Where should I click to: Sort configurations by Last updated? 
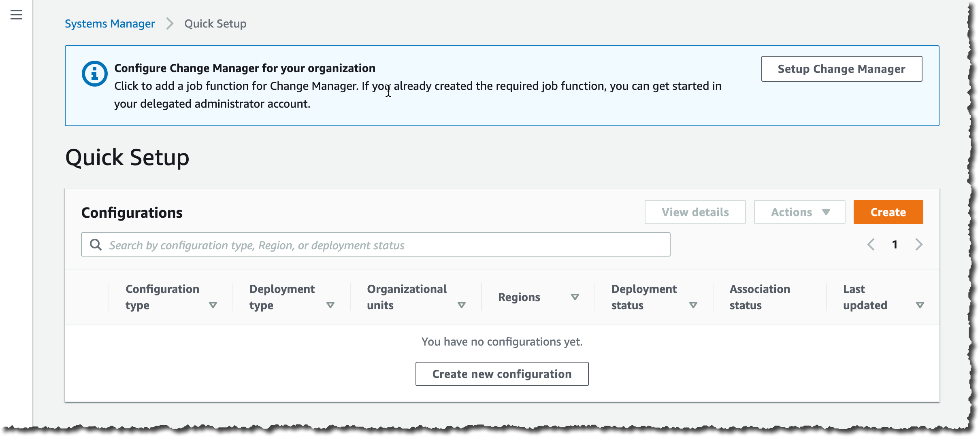pos(920,305)
